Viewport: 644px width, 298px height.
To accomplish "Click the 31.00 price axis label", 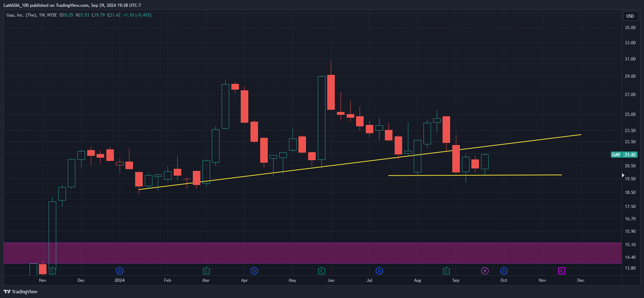I will (630, 59).
